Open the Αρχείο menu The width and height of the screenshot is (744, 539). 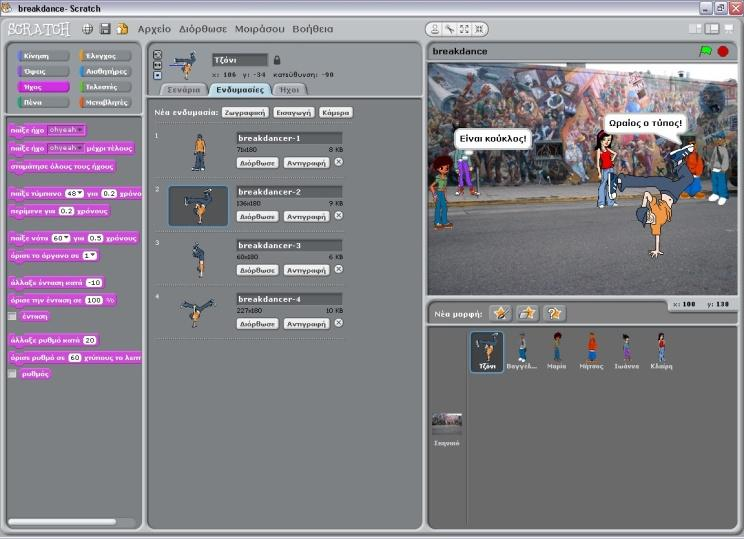(154, 29)
